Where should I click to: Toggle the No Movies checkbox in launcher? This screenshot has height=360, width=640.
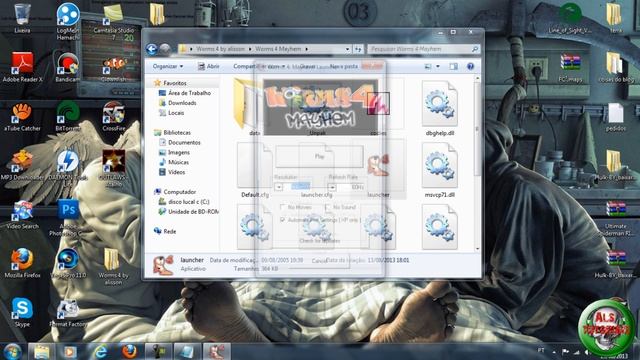tap(282, 207)
